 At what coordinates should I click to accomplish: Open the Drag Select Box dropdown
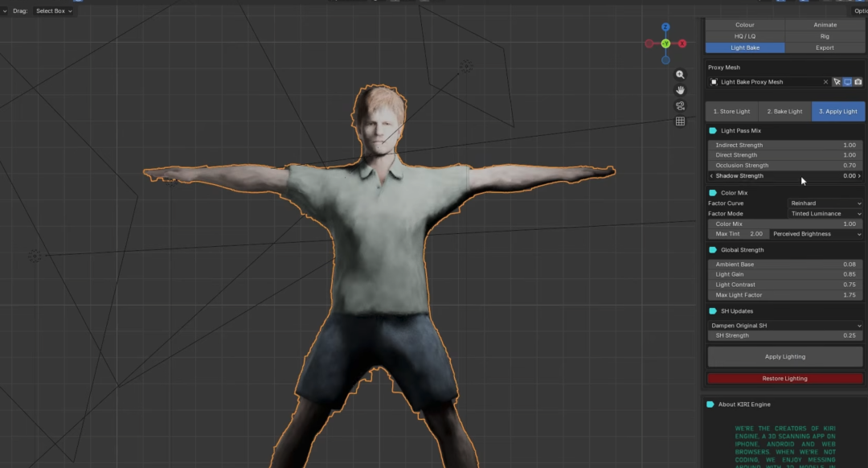pyautogui.click(x=54, y=11)
